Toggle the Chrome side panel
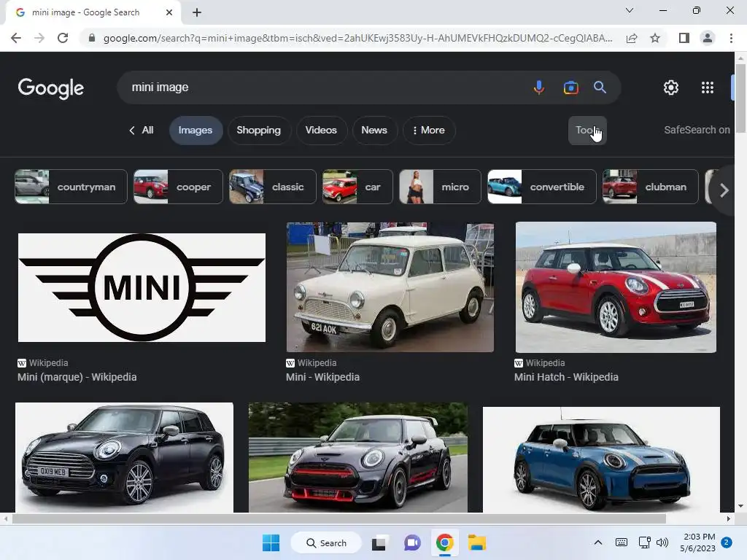 pos(684,38)
